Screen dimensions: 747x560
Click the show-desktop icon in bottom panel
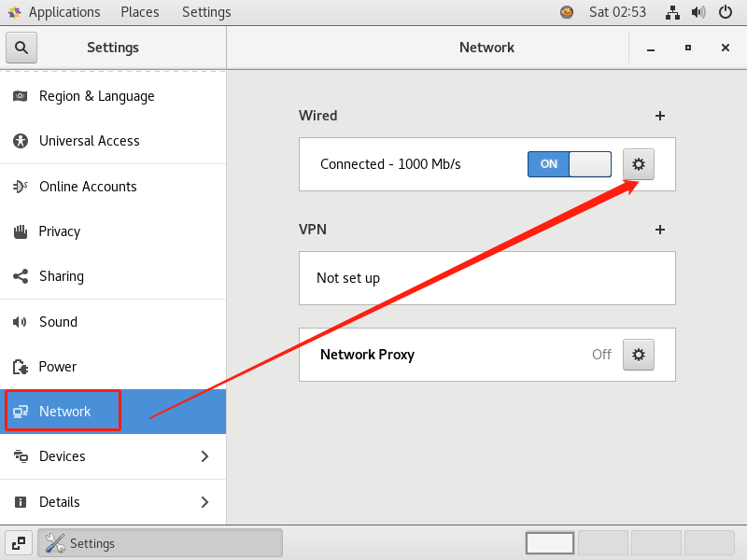[19, 543]
